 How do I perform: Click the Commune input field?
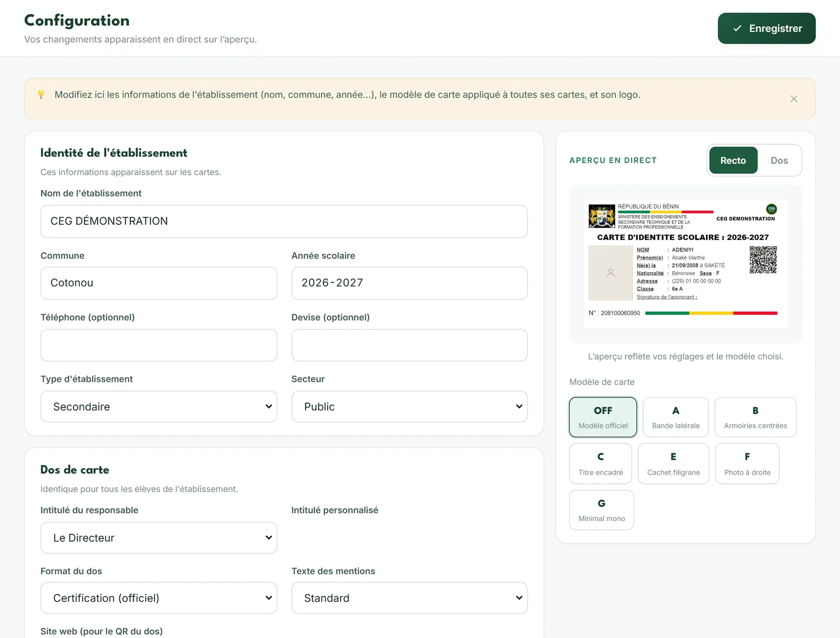coord(159,283)
